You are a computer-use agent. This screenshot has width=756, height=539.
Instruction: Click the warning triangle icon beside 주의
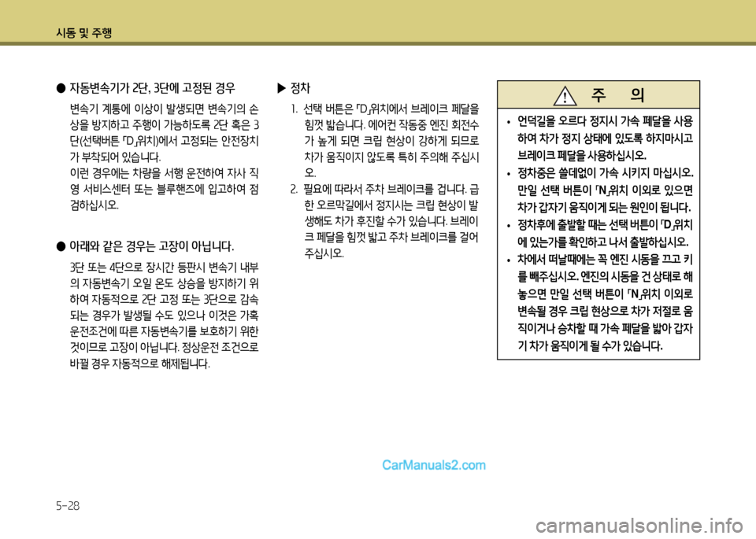click(x=565, y=97)
